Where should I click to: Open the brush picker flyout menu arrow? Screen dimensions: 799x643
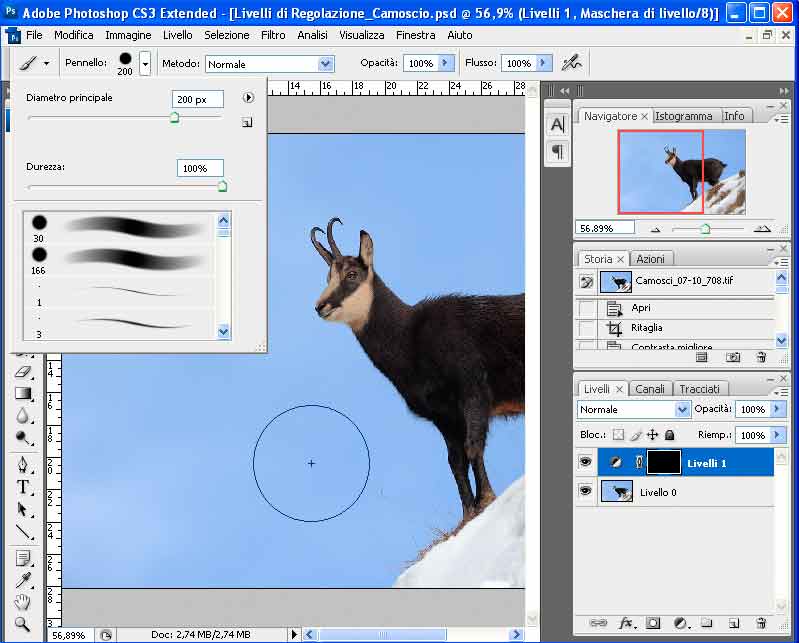click(248, 97)
